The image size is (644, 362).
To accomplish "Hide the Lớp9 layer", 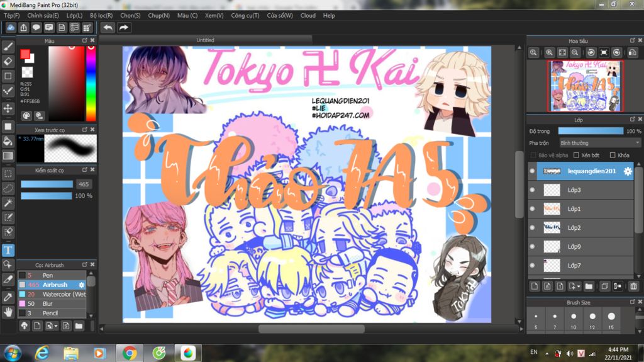I will pos(532,246).
